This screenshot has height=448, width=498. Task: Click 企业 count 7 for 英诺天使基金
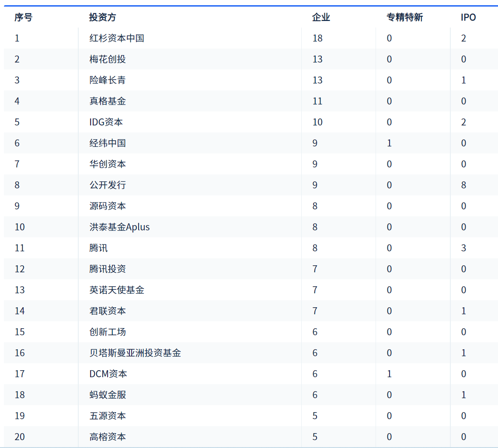tap(315, 290)
